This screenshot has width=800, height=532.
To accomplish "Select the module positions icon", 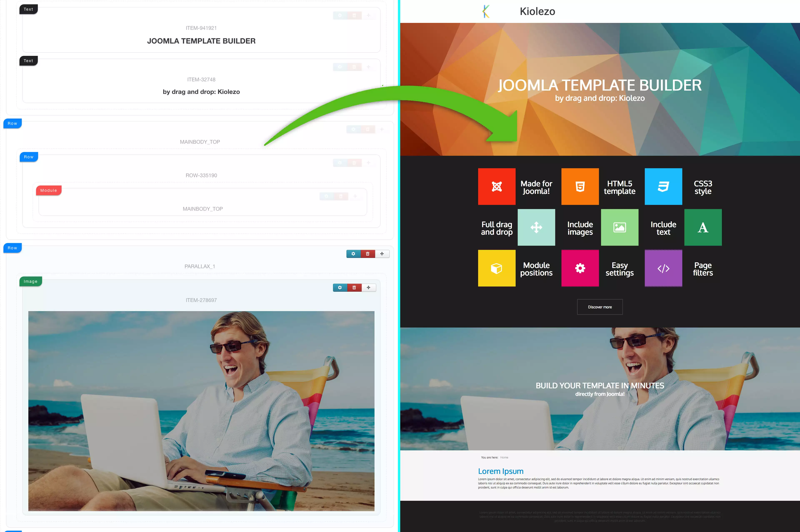I will pos(496,268).
